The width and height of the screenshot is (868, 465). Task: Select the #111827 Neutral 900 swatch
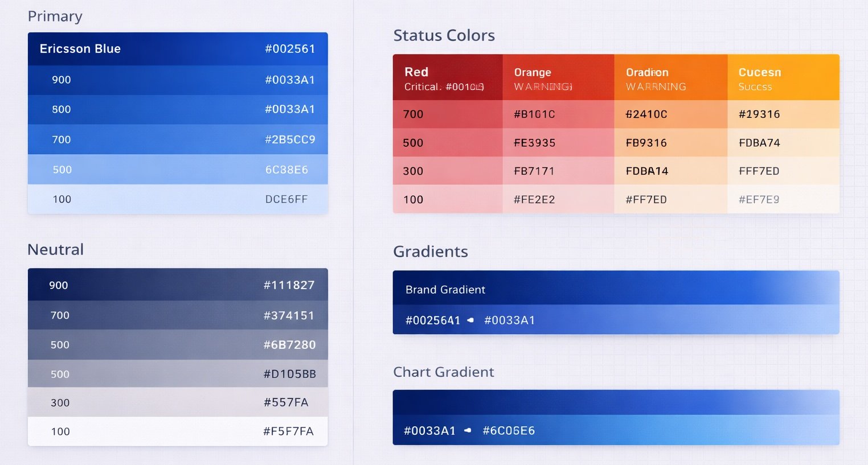(178, 285)
